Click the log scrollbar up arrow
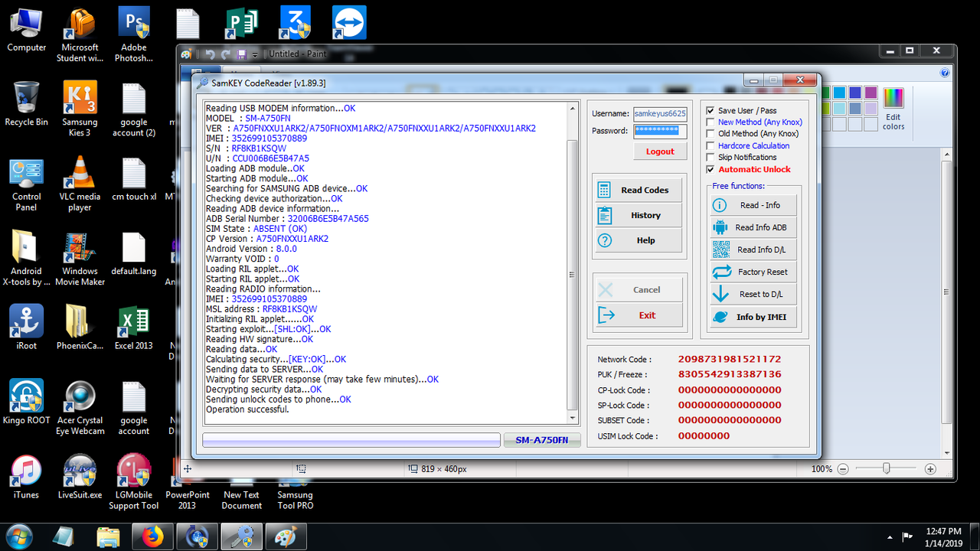This screenshot has height=551, width=980. [573, 108]
